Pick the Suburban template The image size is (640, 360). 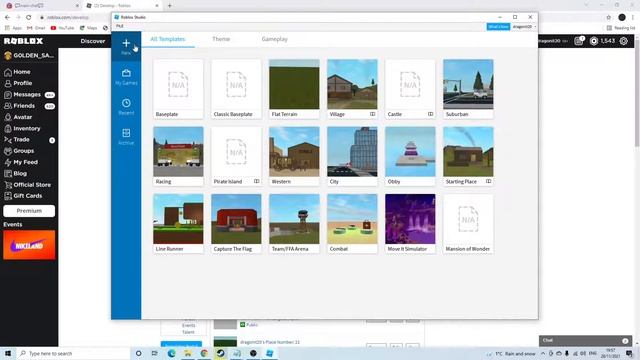468,89
